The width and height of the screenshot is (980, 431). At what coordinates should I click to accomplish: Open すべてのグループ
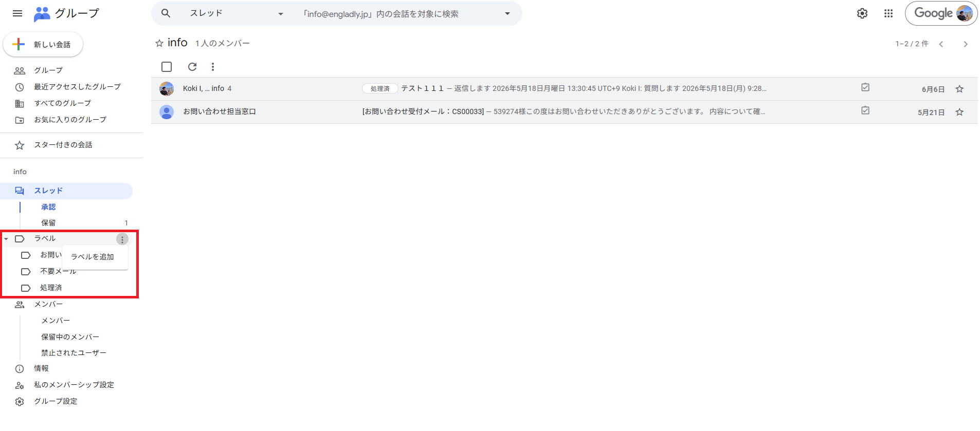(x=62, y=103)
